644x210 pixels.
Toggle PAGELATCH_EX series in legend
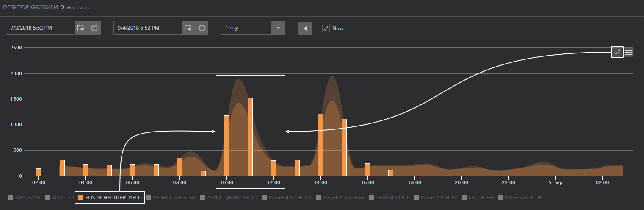[435, 197]
